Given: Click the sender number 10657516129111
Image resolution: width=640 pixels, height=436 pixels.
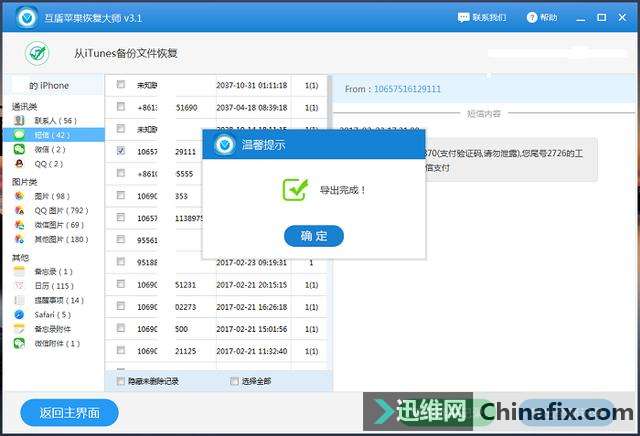Looking at the screenshot, I should pos(407,89).
